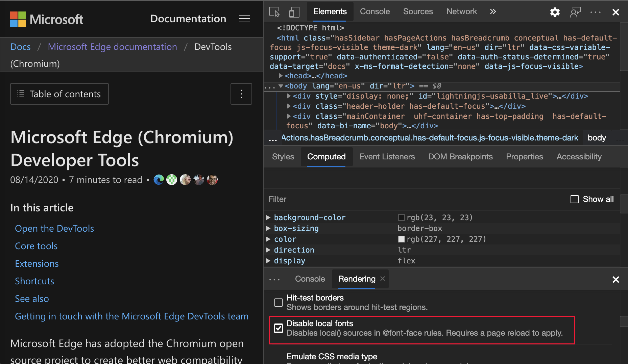Enable the Show all checkbox
628x364 pixels.
point(575,199)
